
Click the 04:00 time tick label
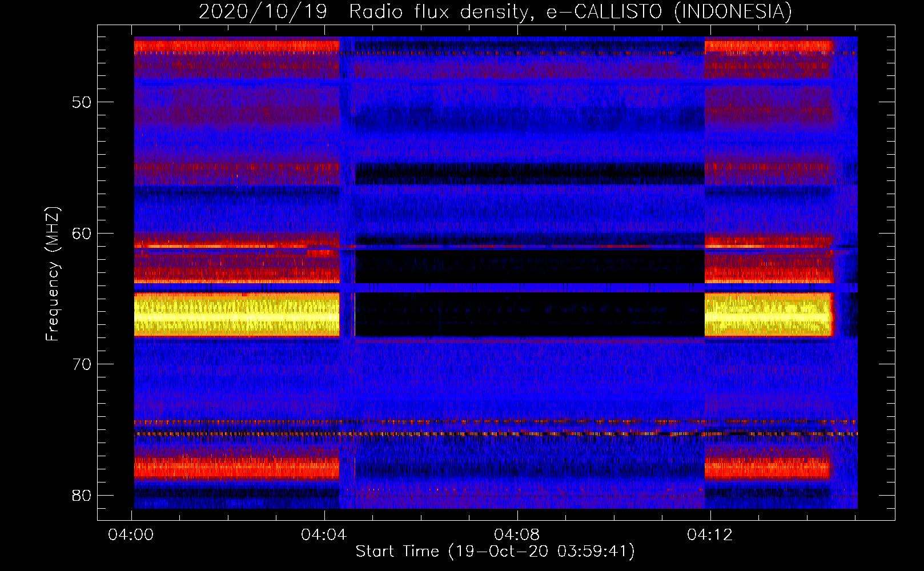131,535
